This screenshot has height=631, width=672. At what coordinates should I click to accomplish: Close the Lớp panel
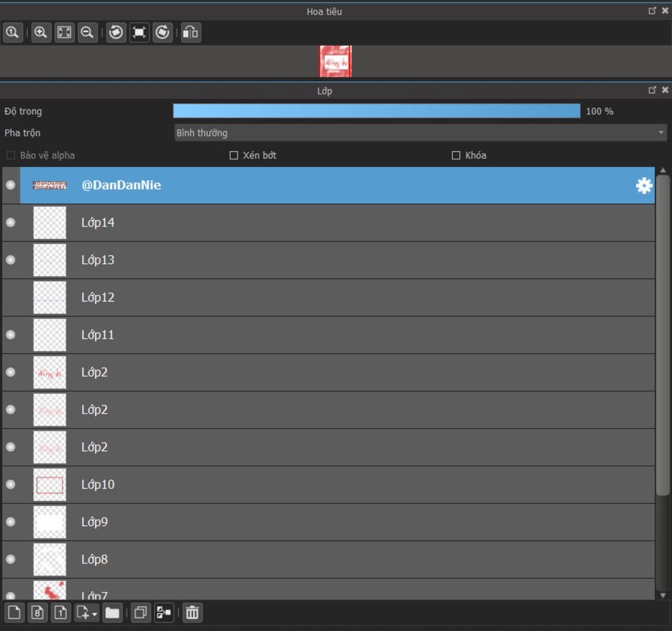[x=665, y=90]
